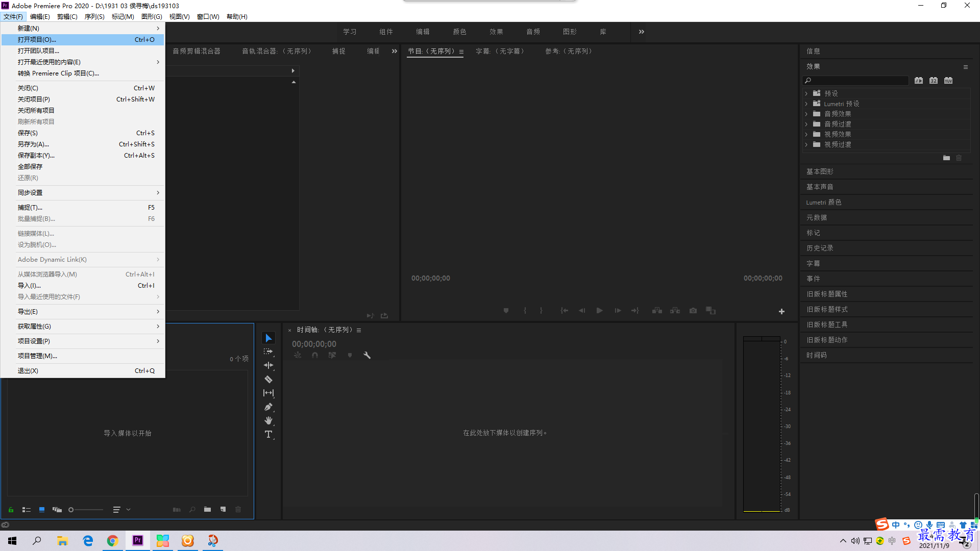
Task: Adjust project thumbnail zoom slider
Action: click(86, 509)
